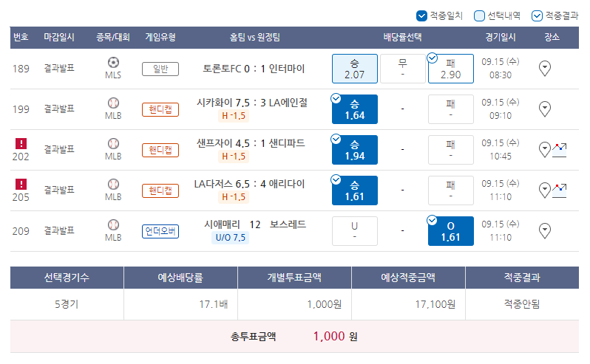Open venue location pin for match 209
590x364 pixels.
pos(544,230)
